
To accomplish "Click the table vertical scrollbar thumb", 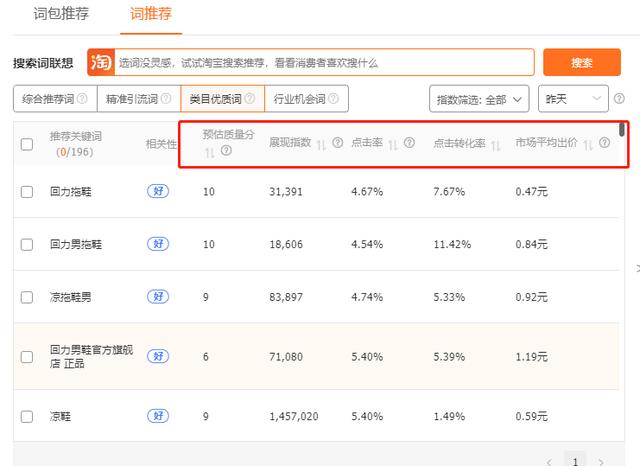I will (622, 129).
